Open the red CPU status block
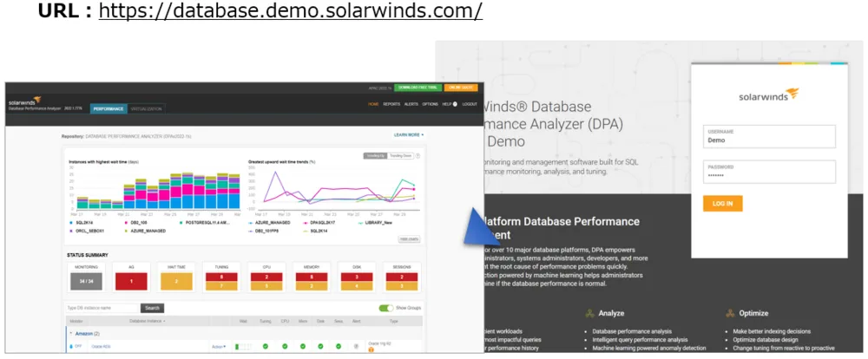Viewport: 868px width, 359px height. click(x=266, y=277)
